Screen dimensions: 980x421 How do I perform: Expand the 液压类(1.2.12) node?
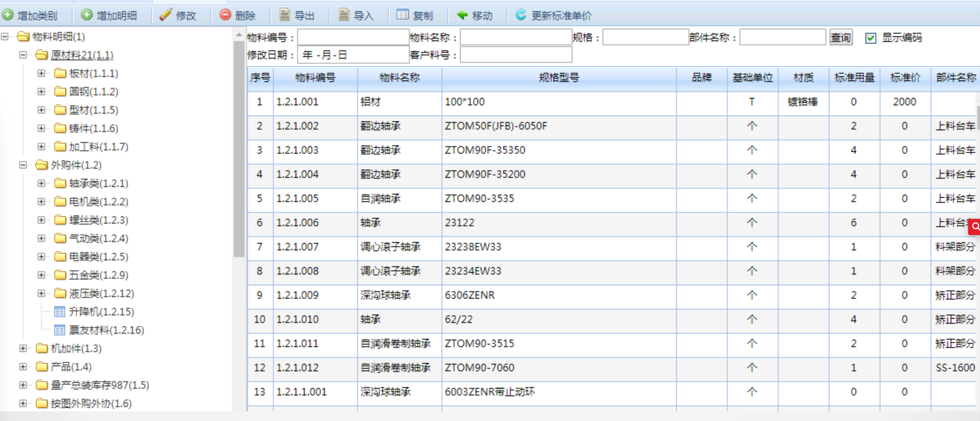pyautogui.click(x=42, y=293)
